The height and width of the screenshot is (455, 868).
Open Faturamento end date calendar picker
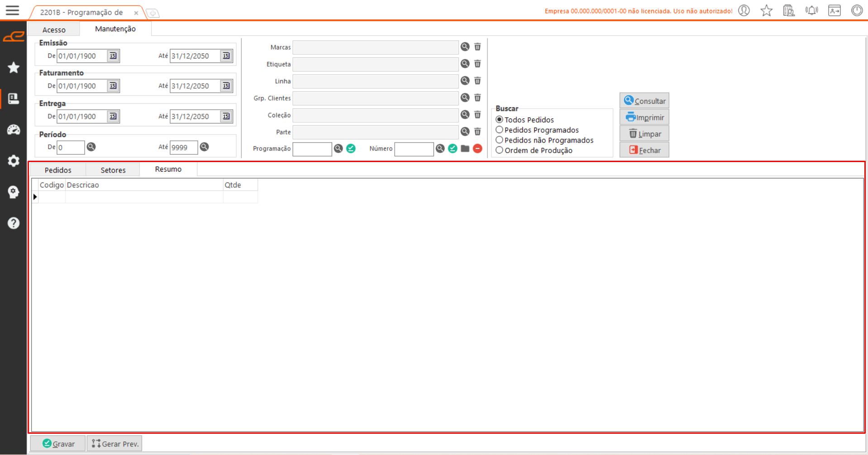click(x=226, y=86)
